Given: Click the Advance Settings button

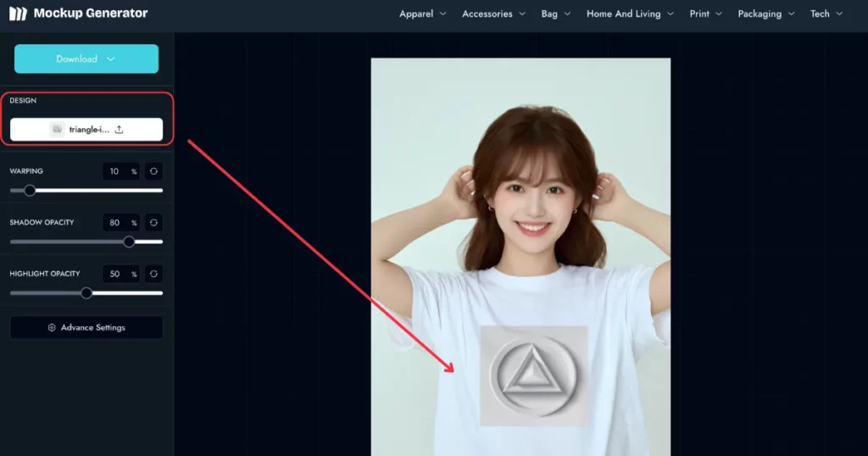Looking at the screenshot, I should (86, 328).
